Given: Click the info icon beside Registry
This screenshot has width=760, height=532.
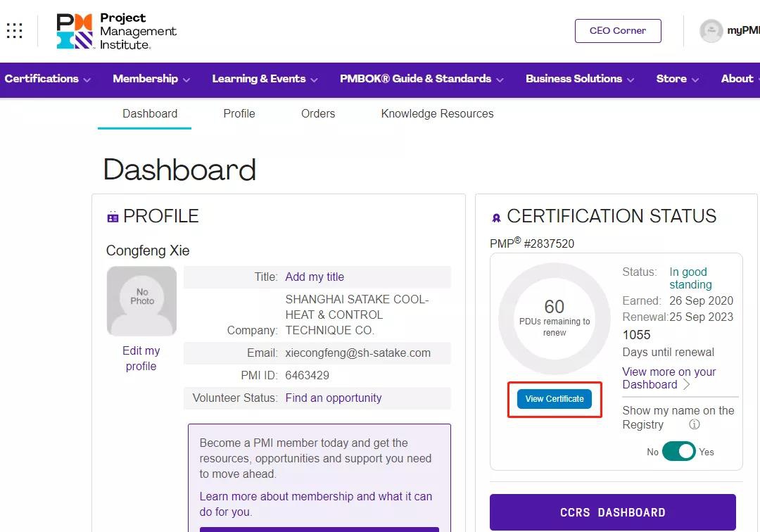Looking at the screenshot, I should coord(694,424).
